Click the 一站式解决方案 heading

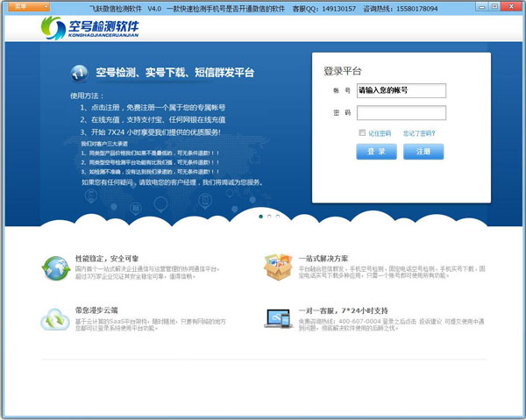click(x=327, y=259)
